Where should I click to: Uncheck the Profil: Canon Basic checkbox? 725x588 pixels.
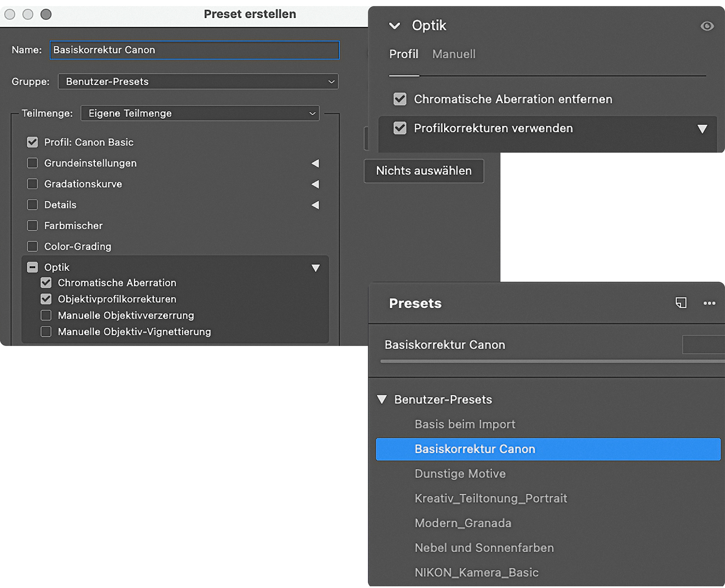tap(32, 142)
